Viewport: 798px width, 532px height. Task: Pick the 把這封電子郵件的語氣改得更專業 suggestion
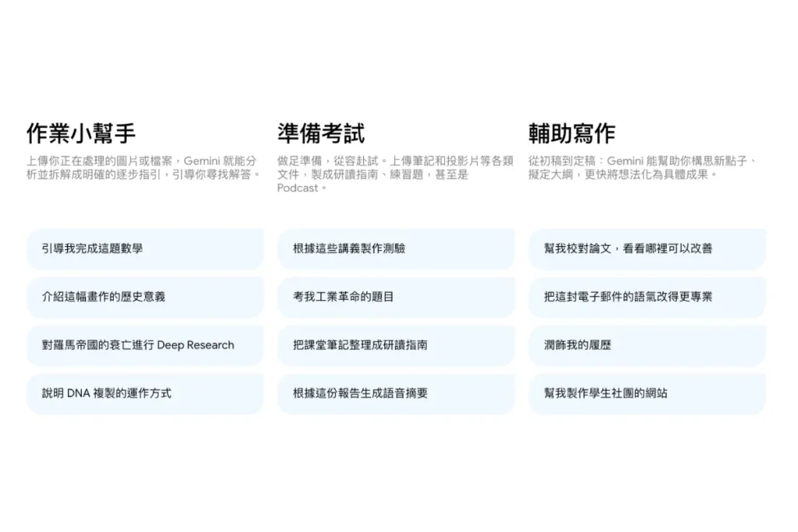click(647, 297)
